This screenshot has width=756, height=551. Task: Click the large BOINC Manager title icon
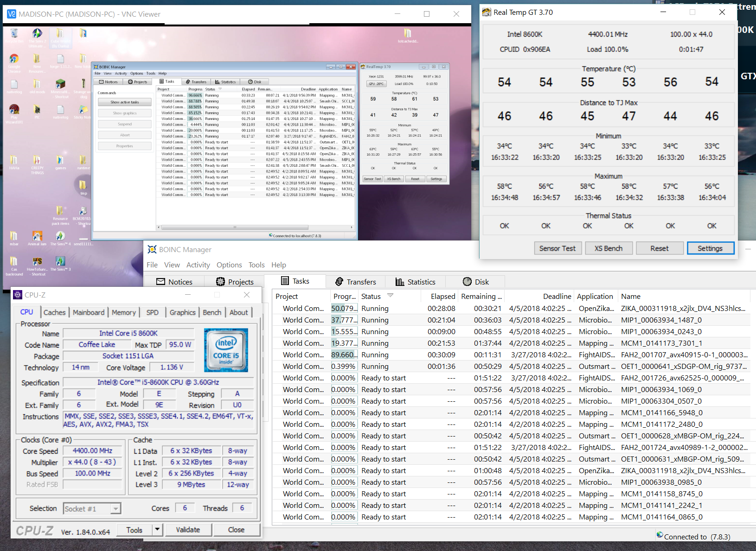(152, 249)
